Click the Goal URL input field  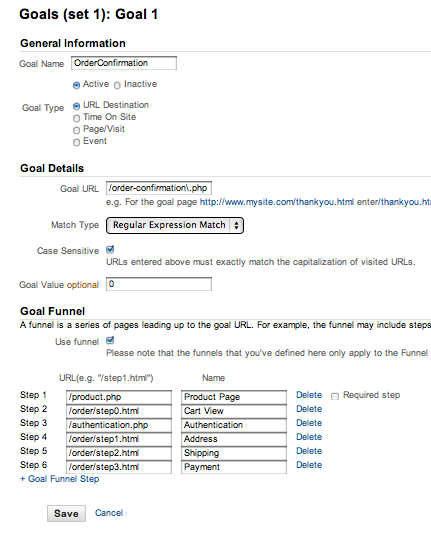pyautogui.click(x=159, y=188)
